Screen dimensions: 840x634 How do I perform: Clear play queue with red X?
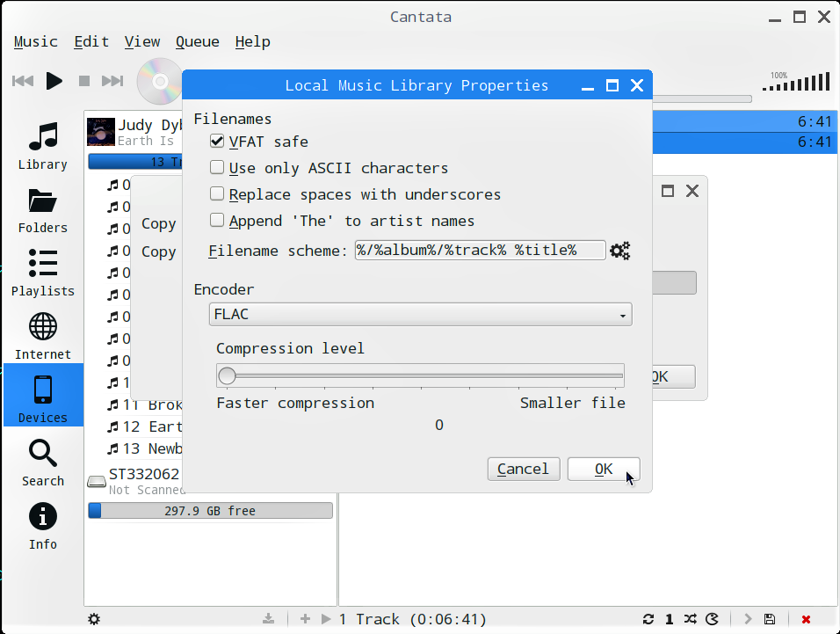(x=806, y=619)
